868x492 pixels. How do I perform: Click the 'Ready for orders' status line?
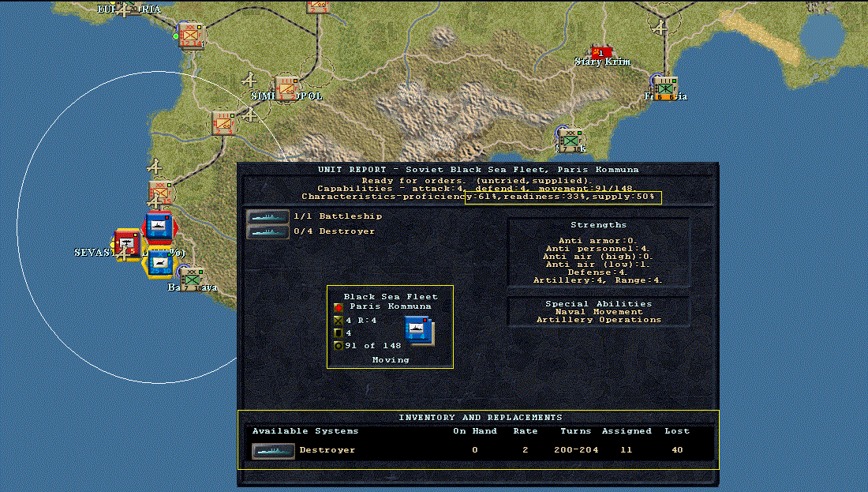pos(477,181)
